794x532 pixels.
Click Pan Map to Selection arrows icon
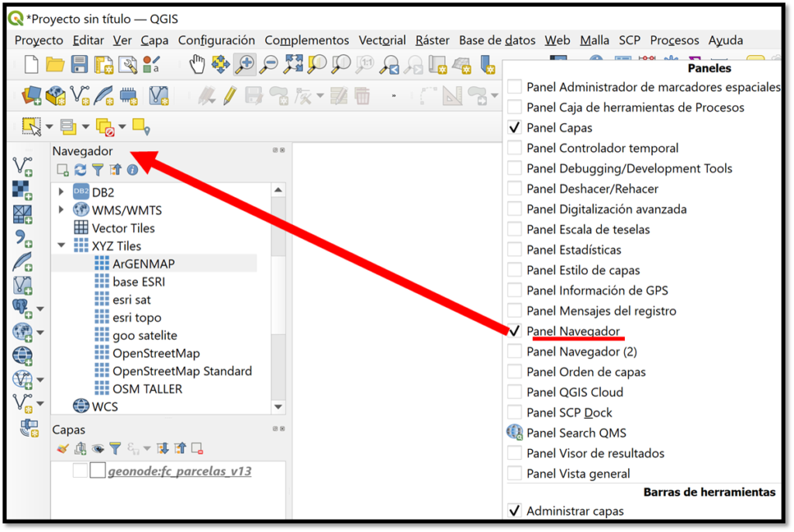tap(220, 64)
